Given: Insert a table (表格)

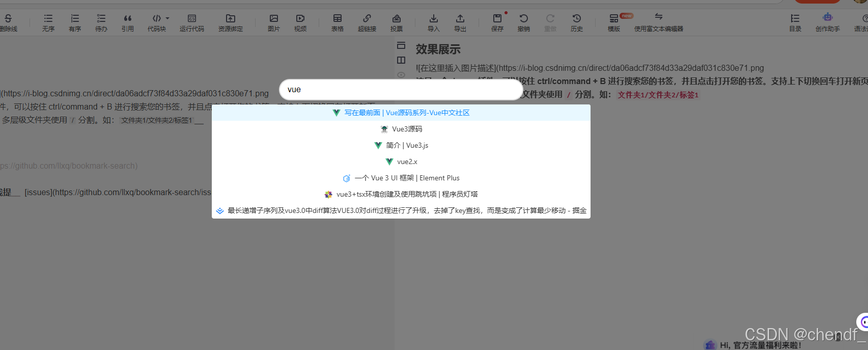Looking at the screenshot, I should (x=338, y=23).
